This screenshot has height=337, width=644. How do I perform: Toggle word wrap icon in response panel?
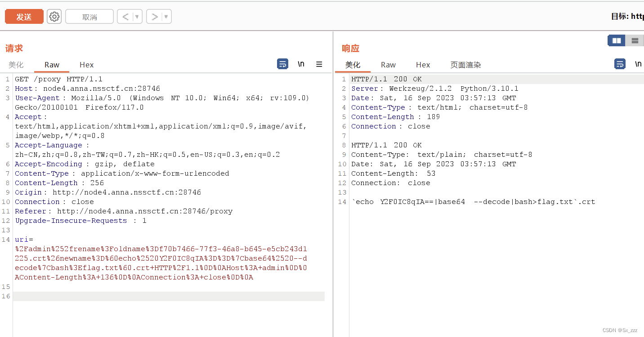coord(620,64)
